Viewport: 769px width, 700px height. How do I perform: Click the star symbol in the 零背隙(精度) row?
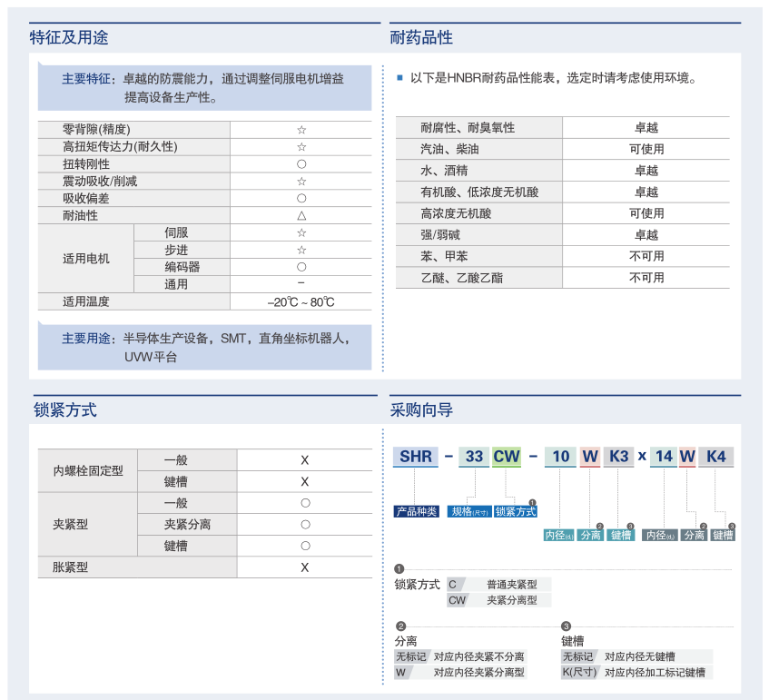pyautogui.click(x=301, y=130)
